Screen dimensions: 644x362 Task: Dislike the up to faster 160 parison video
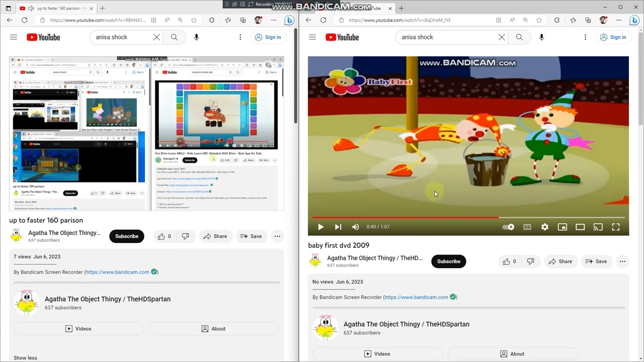coord(185,236)
